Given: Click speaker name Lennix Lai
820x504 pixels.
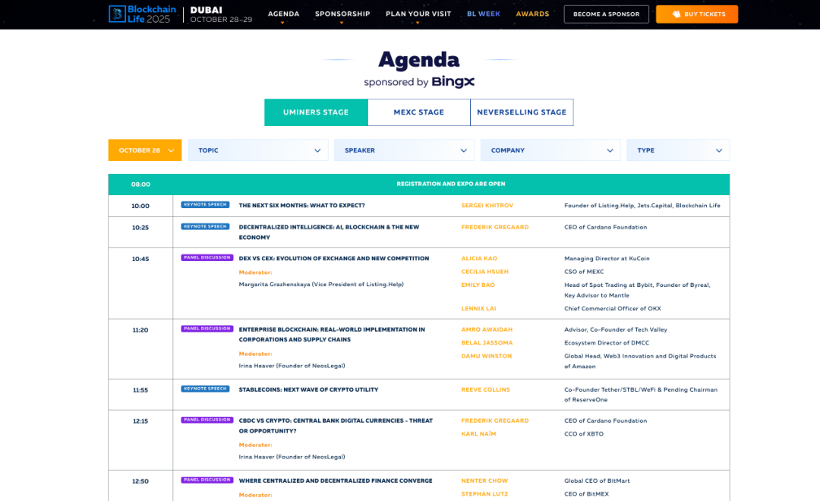Looking at the screenshot, I should (x=478, y=308).
